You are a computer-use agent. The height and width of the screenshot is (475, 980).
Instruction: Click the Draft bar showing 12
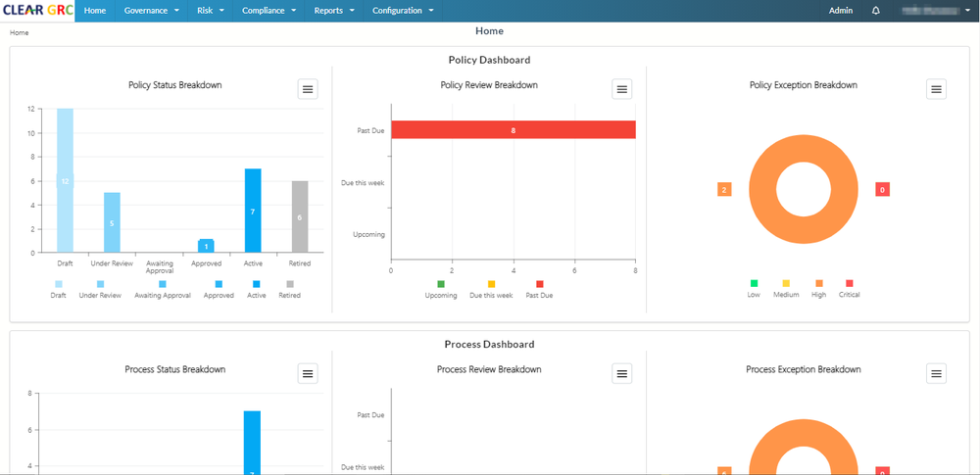[65, 180]
